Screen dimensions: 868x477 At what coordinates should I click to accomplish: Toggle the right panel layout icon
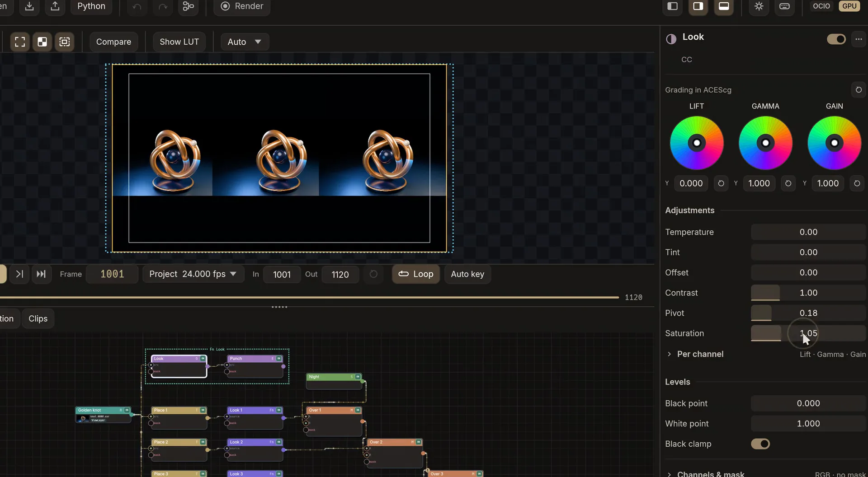(698, 6)
